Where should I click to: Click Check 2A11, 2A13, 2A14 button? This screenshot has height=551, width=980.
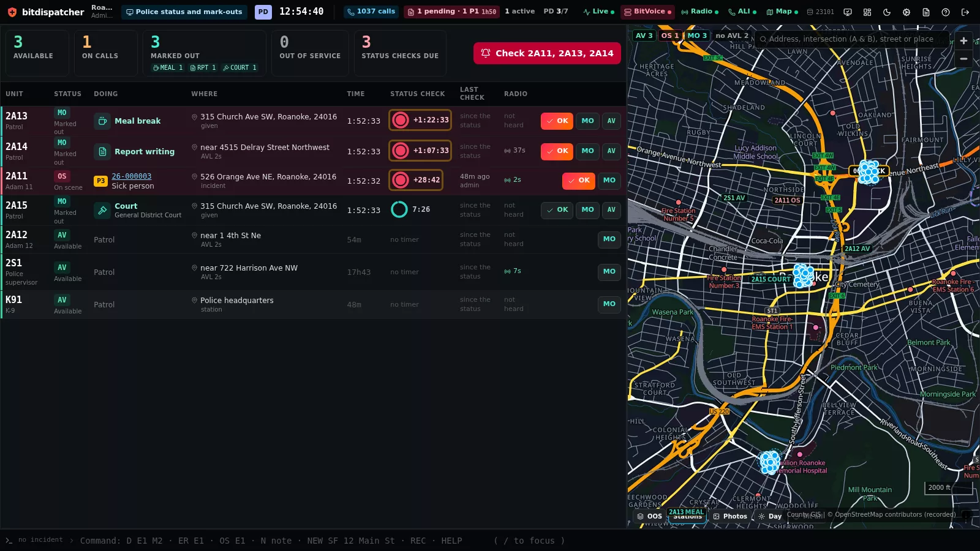pos(547,53)
